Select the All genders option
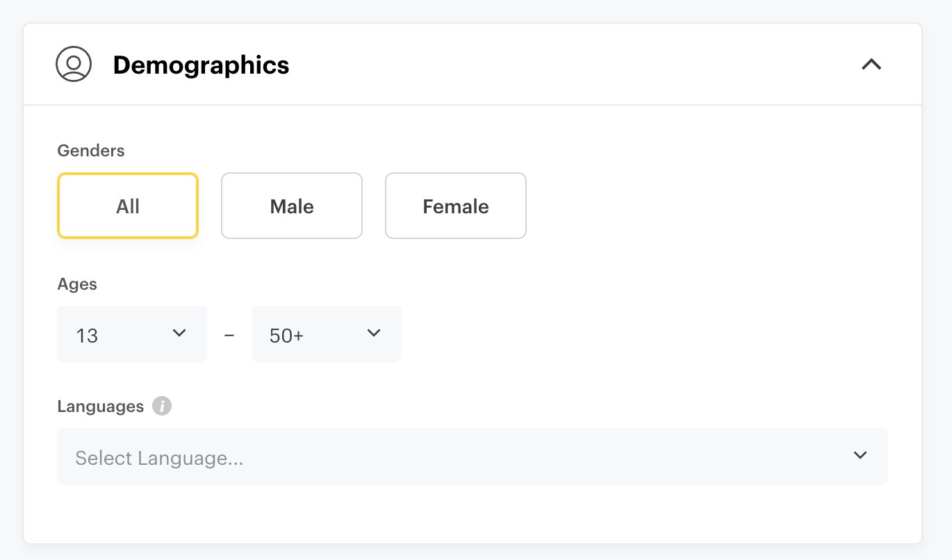This screenshot has width=952, height=560. tap(128, 206)
